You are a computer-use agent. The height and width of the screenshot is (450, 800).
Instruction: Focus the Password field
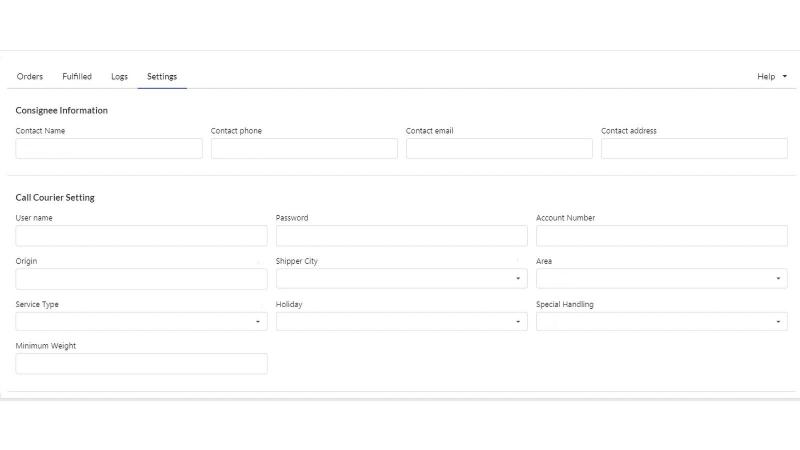click(x=402, y=236)
